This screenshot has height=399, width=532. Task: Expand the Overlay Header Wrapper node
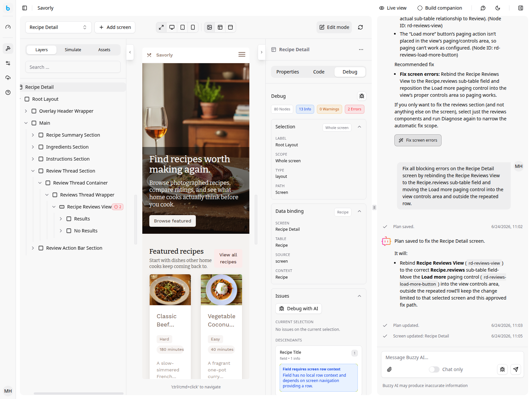tap(26, 111)
